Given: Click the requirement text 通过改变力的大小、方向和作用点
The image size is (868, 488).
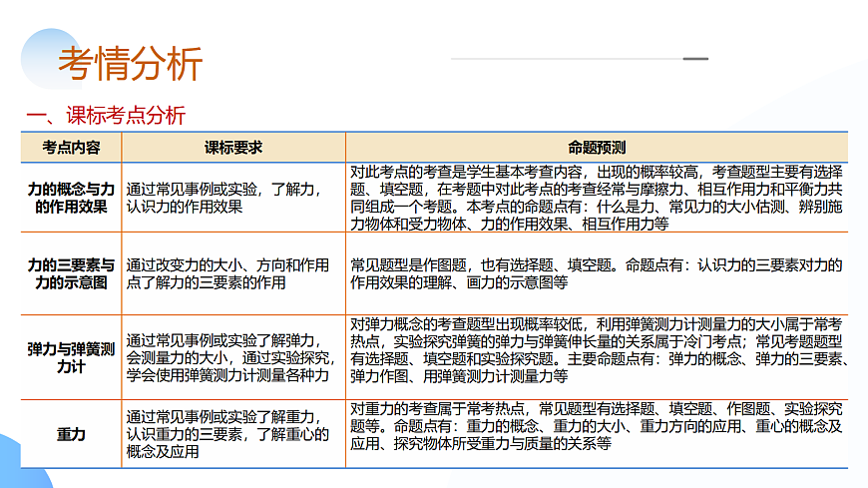Looking at the screenshot, I should click(227, 273).
